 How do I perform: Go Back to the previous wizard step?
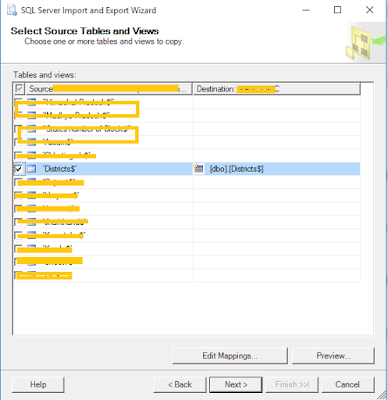(x=180, y=385)
